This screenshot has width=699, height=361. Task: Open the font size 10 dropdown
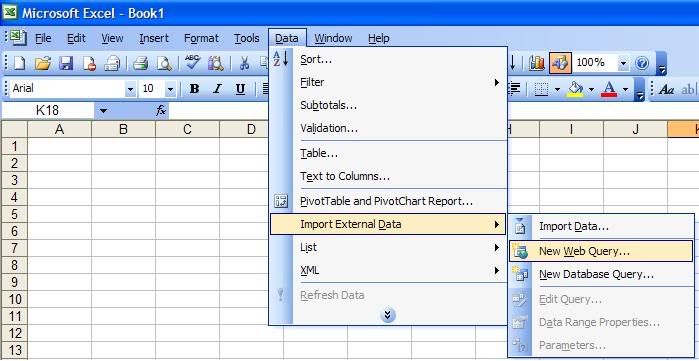pos(170,90)
